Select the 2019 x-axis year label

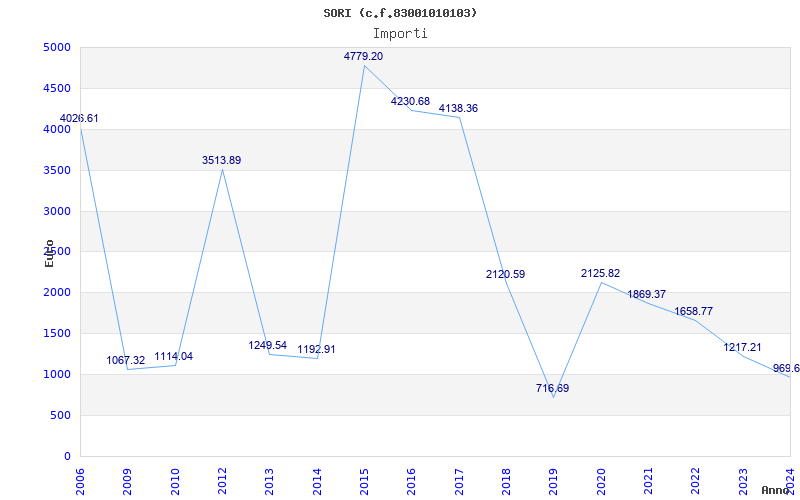554,482
